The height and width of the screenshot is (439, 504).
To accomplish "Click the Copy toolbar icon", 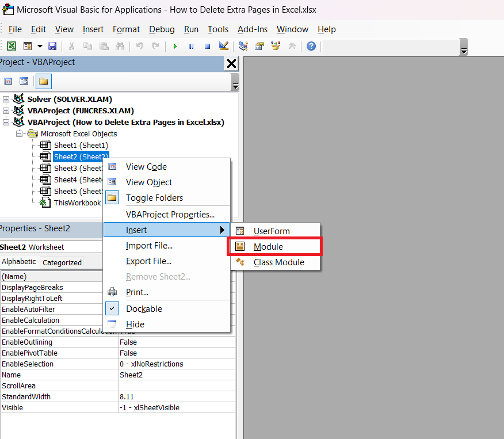I will [87, 46].
